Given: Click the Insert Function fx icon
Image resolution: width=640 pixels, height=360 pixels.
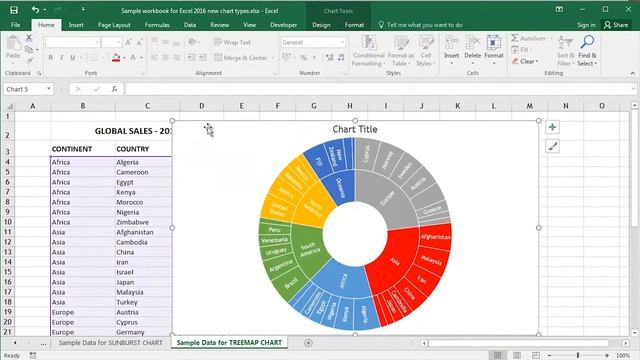Looking at the screenshot, I should [x=115, y=89].
